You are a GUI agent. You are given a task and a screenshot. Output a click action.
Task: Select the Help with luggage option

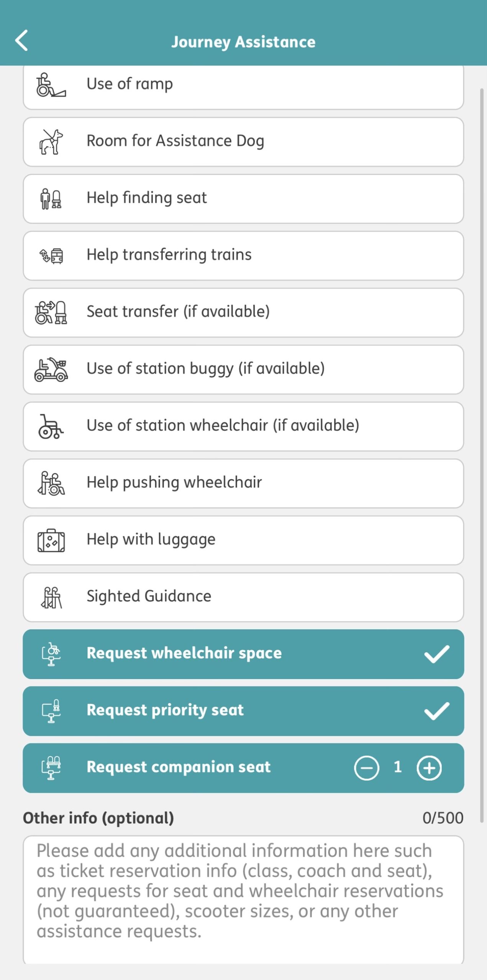coord(243,540)
